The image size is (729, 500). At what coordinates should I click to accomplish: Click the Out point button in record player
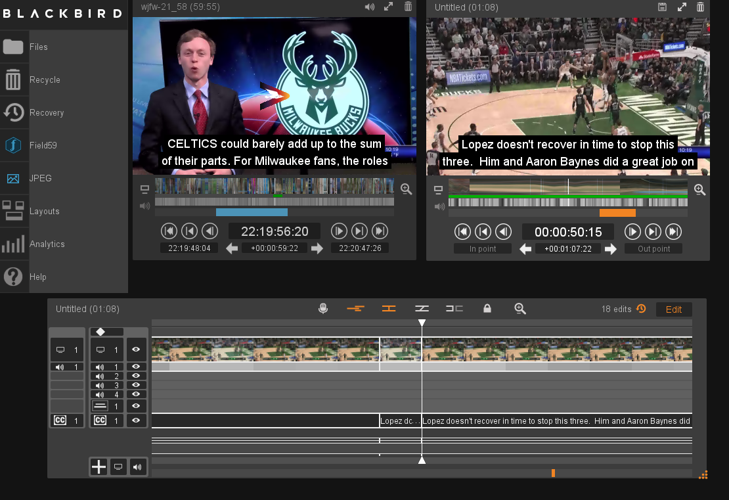653,249
